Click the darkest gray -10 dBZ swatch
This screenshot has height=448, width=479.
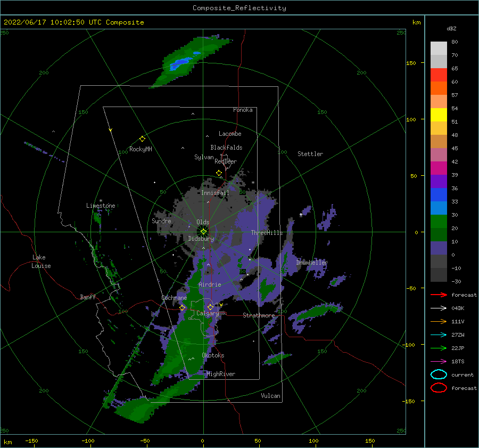pyautogui.click(x=439, y=275)
